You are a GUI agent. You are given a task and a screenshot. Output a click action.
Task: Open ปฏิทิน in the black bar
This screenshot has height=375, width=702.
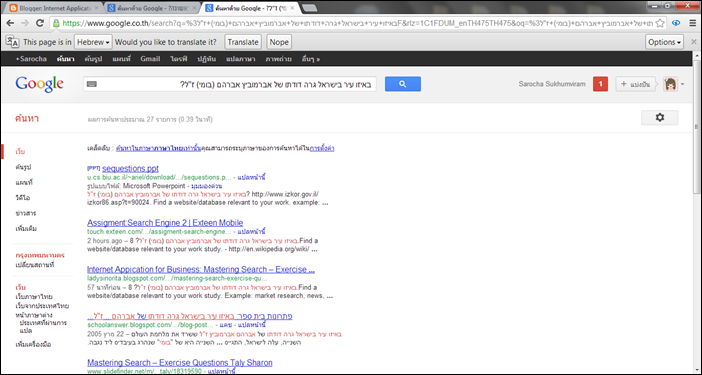[x=206, y=59]
